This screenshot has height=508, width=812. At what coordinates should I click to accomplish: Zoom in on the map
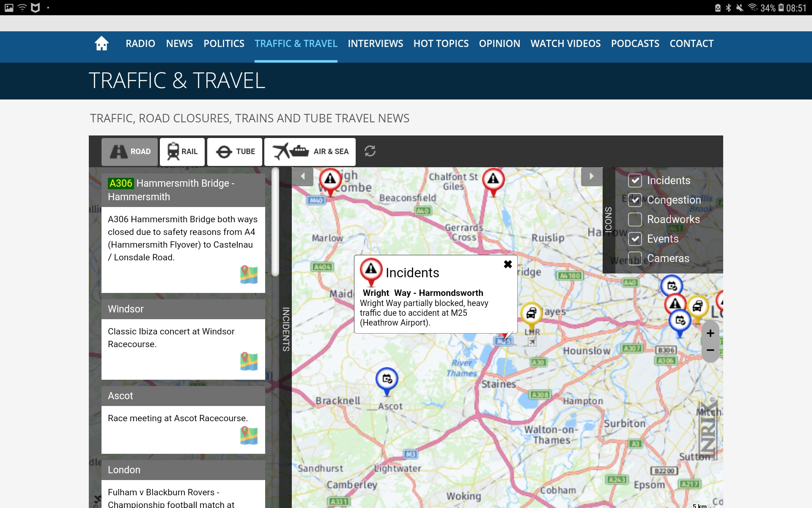[710, 333]
